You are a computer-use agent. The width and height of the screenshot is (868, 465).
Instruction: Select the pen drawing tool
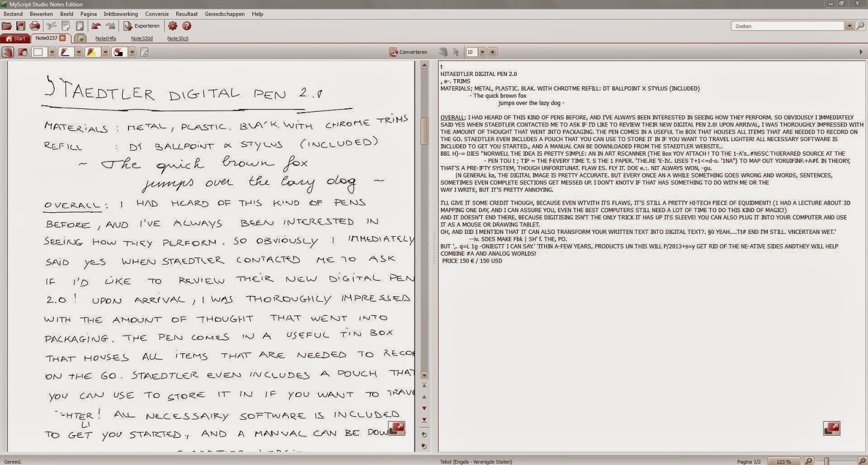(x=65, y=52)
